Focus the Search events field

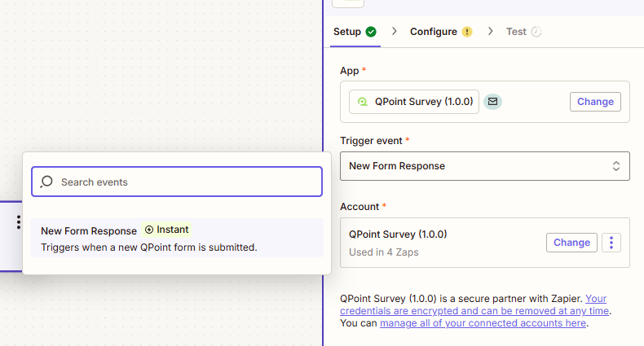pos(177,182)
